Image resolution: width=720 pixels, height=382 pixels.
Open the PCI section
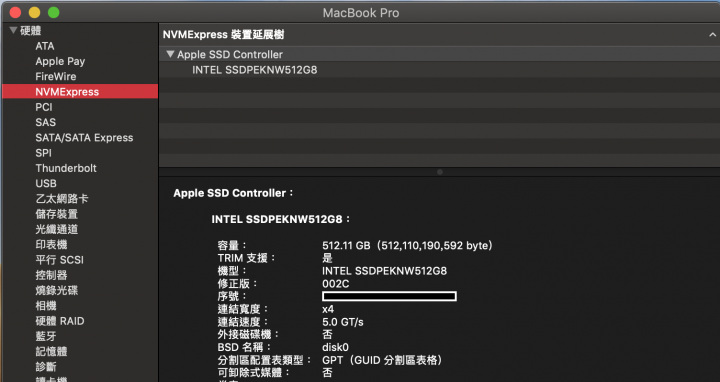44,107
